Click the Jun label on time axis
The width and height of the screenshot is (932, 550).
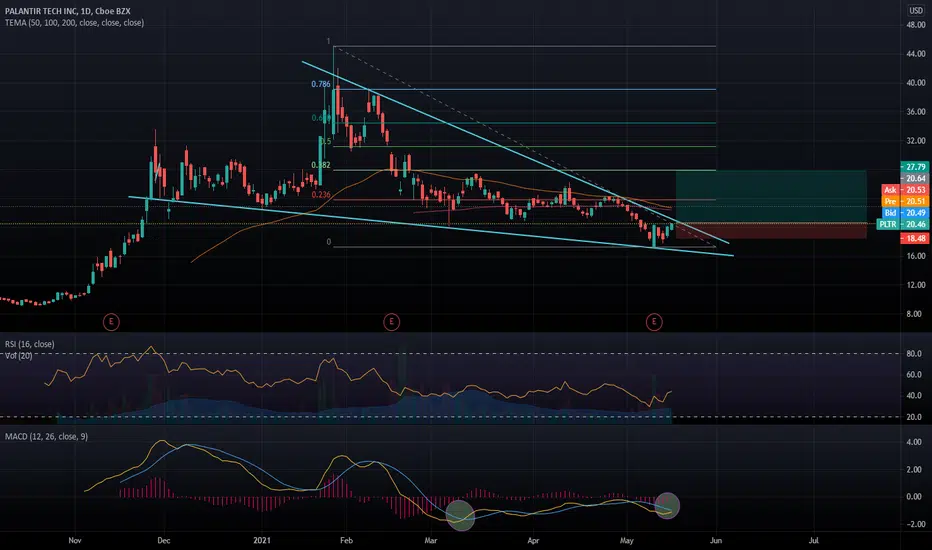(x=716, y=540)
